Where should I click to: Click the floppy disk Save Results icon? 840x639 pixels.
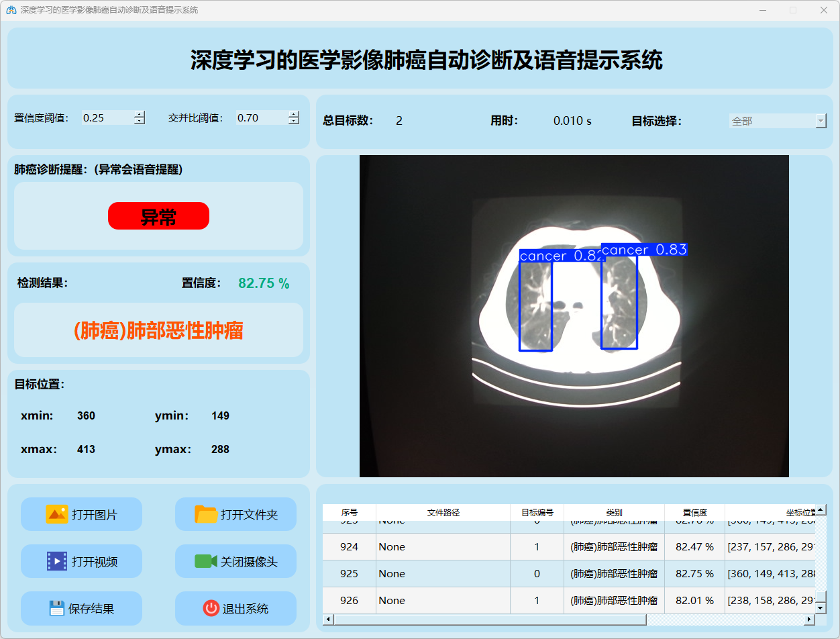click(56, 608)
